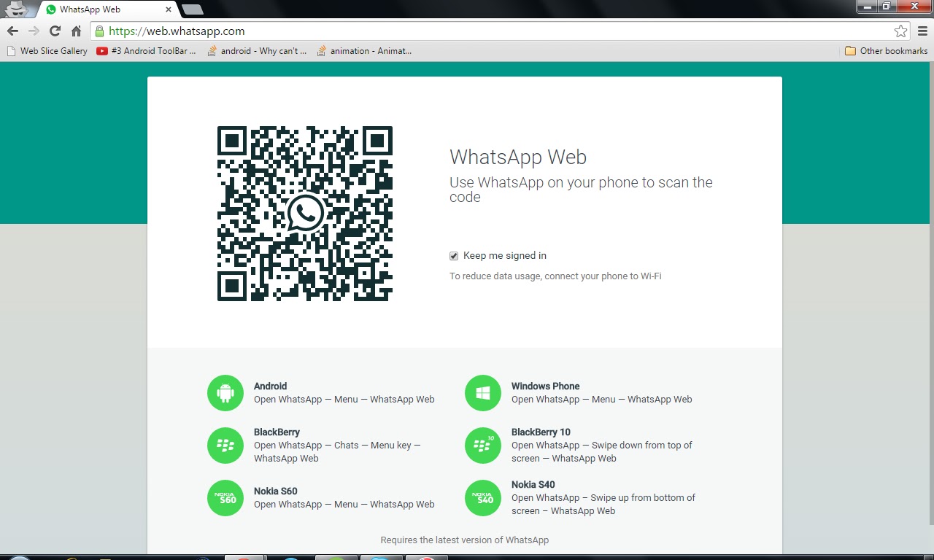
Task: Click the BlackBerry 10 label text
Action: (541, 432)
